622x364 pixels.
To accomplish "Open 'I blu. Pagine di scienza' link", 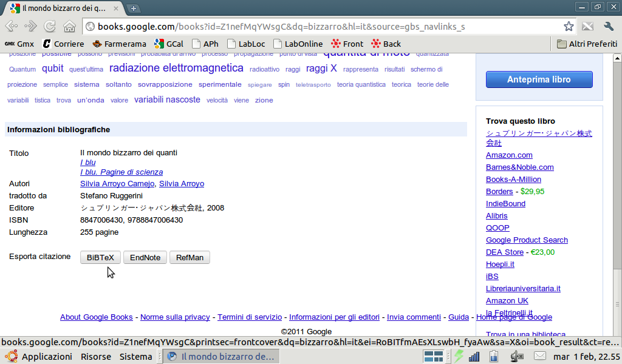I will (121, 172).
